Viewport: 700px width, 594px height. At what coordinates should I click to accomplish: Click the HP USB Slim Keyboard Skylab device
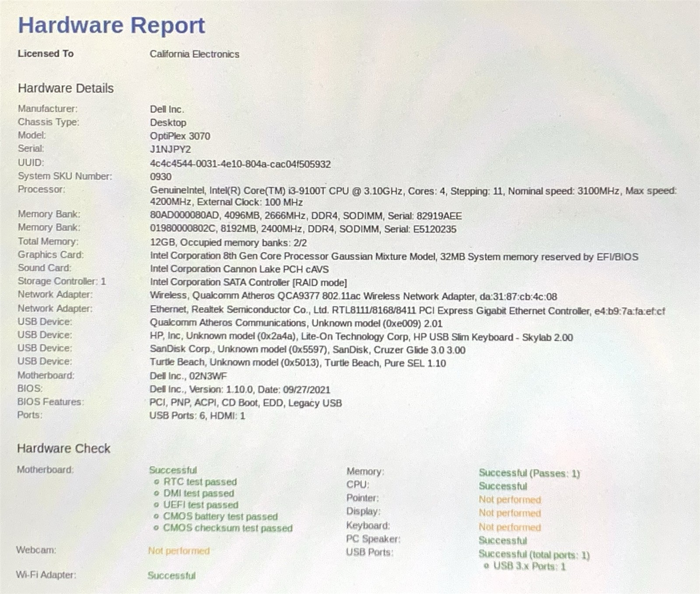pos(361,337)
